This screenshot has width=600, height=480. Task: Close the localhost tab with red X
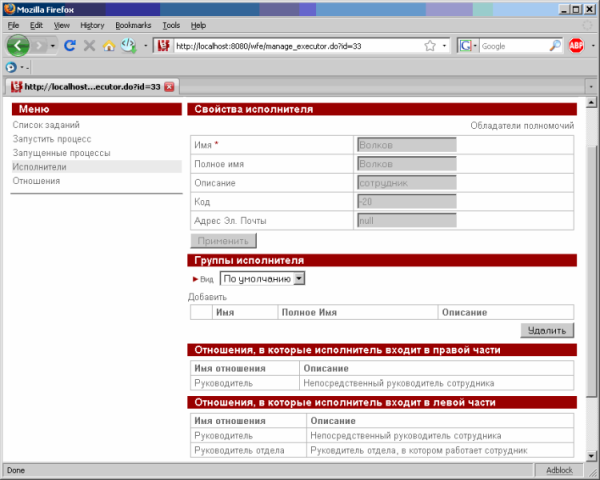pos(169,86)
